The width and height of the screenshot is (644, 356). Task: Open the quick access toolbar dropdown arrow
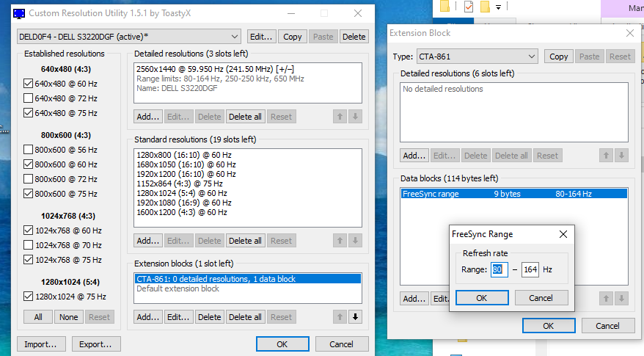tap(499, 7)
